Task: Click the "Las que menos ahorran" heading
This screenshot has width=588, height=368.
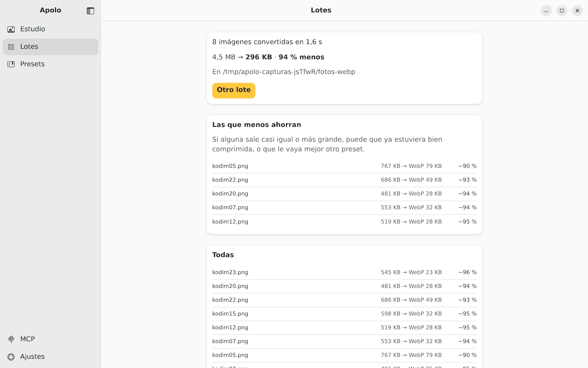Action: pyautogui.click(x=257, y=125)
